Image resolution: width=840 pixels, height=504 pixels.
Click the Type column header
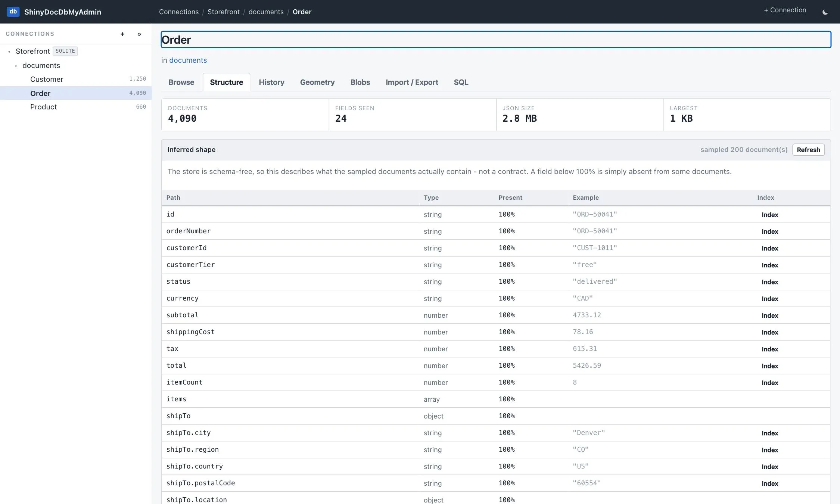431,197
